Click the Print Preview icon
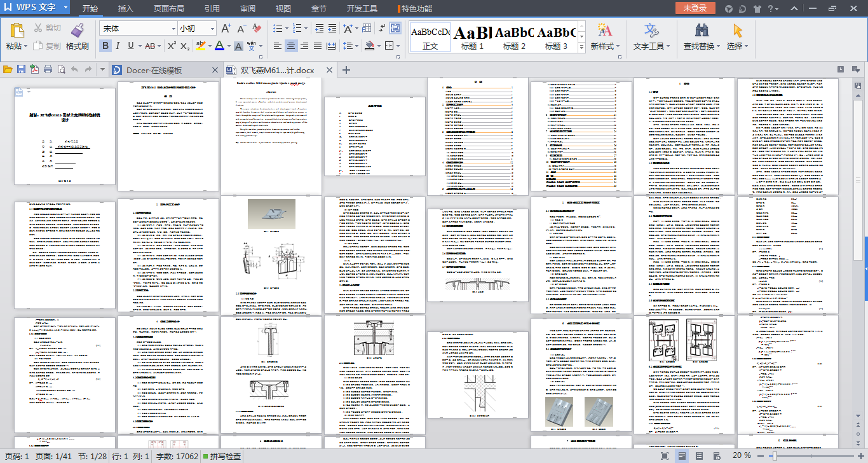This screenshot has width=868, height=463. (62, 69)
